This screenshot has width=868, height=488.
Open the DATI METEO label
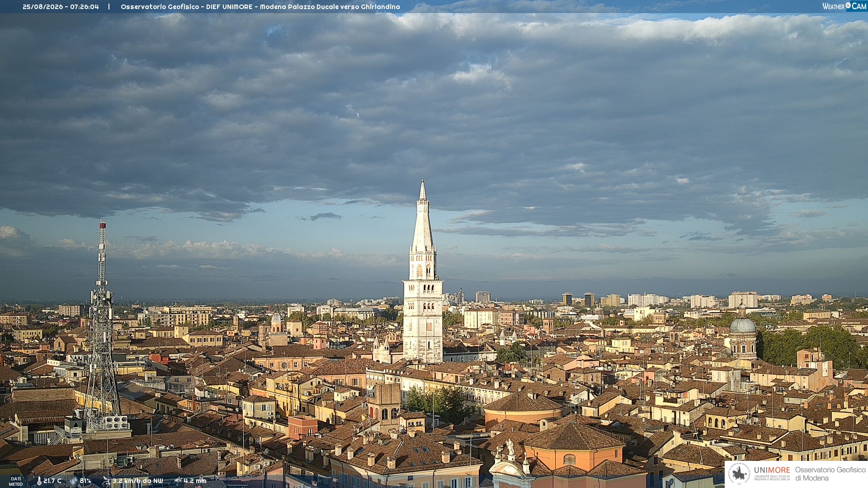tap(16, 481)
